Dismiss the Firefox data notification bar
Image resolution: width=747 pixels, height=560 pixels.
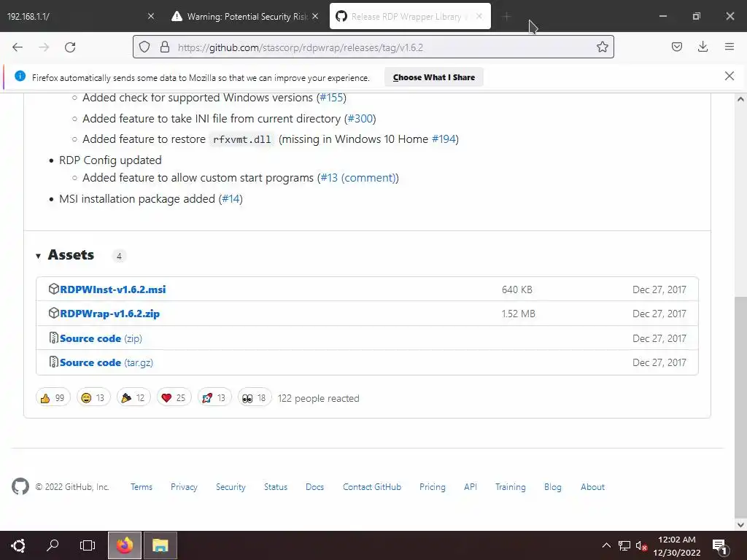[729, 76]
